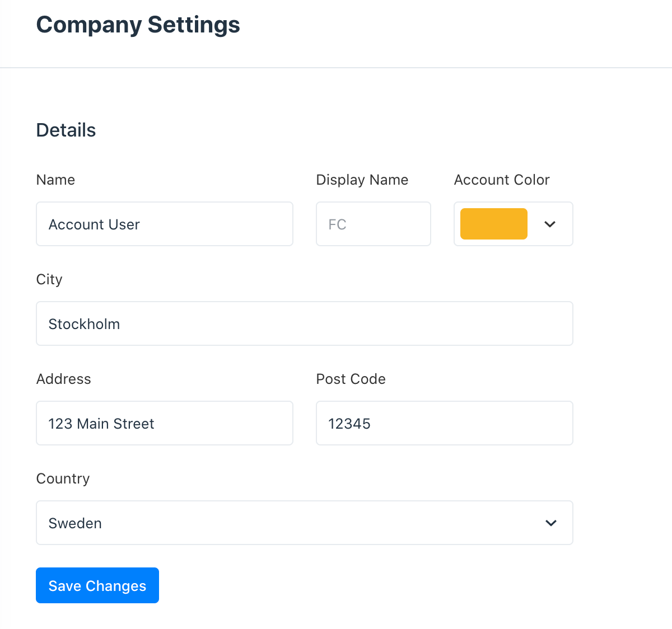This screenshot has height=629, width=672.
Task: Click the Display Name field showing FC
Action: pyautogui.click(x=373, y=224)
